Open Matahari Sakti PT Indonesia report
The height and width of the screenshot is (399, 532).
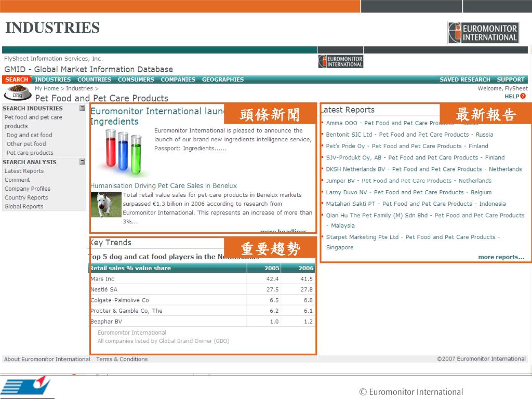pyautogui.click(x=416, y=204)
